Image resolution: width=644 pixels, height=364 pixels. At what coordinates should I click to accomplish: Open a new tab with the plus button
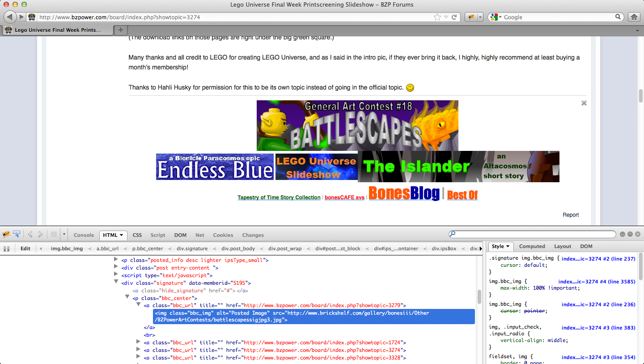(x=120, y=30)
